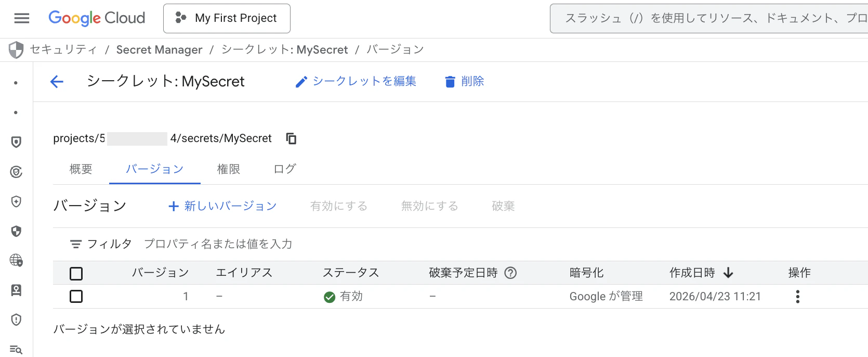Click the 作成日時 sort arrow

[729, 272]
